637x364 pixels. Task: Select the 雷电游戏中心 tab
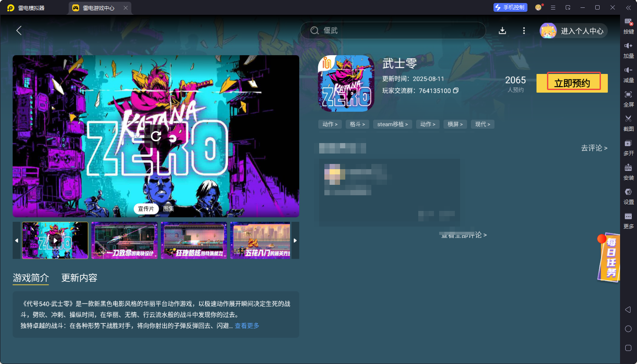point(100,8)
